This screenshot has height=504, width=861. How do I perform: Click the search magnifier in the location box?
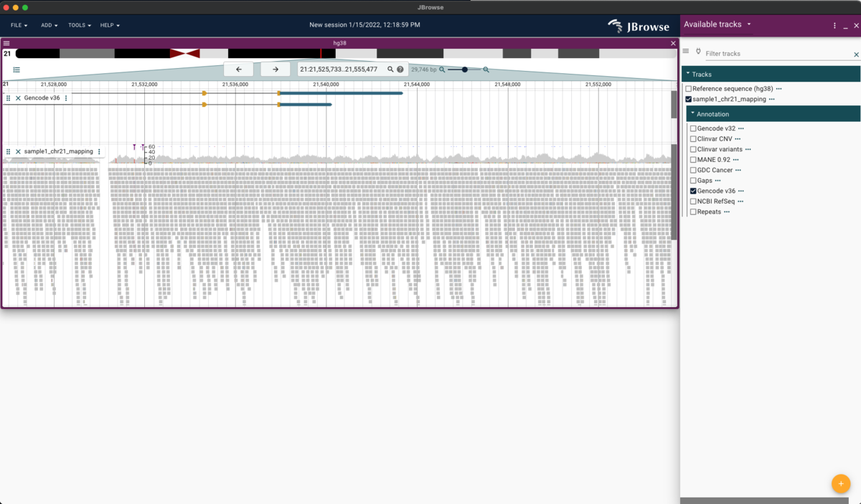tap(391, 70)
